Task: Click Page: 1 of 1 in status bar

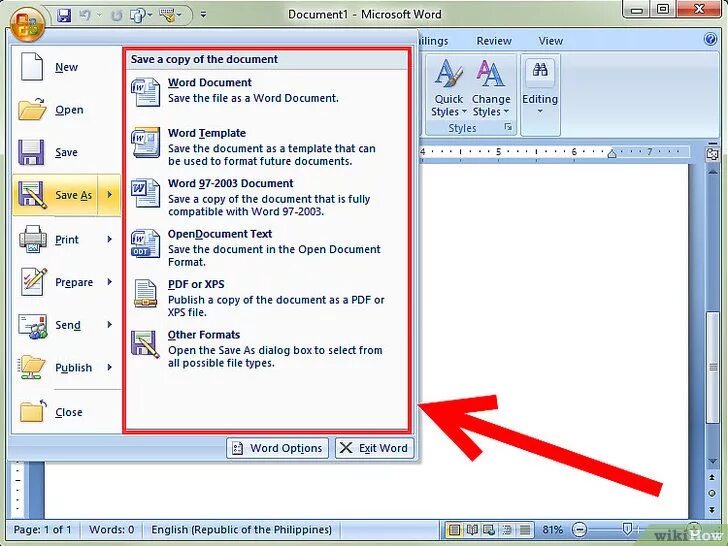Action: 43,530
